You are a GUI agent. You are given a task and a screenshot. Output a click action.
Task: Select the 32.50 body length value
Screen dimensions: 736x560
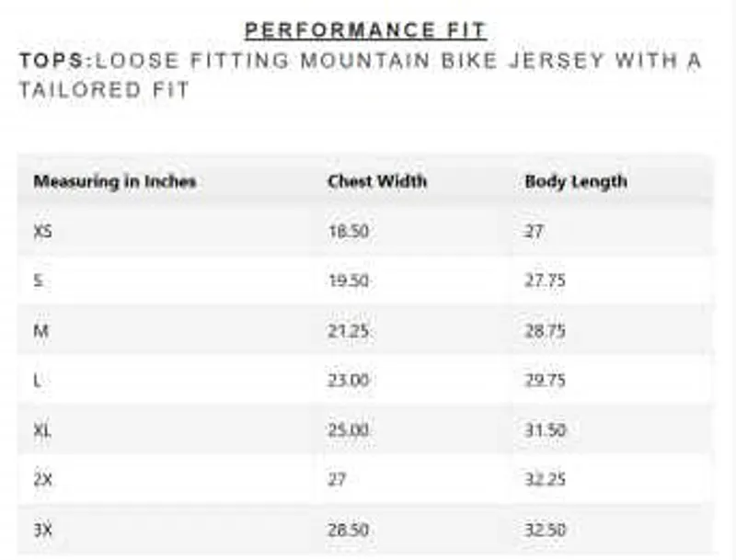[545, 530]
